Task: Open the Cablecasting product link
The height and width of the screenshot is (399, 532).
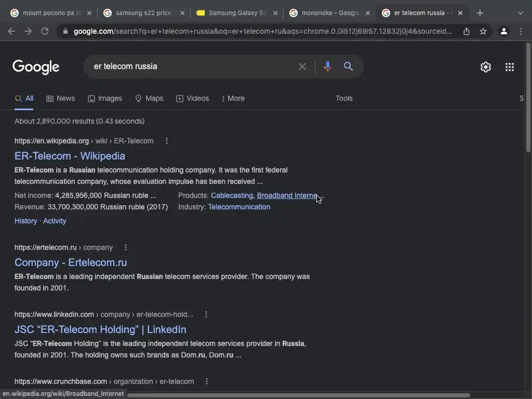Action: pyautogui.click(x=232, y=195)
